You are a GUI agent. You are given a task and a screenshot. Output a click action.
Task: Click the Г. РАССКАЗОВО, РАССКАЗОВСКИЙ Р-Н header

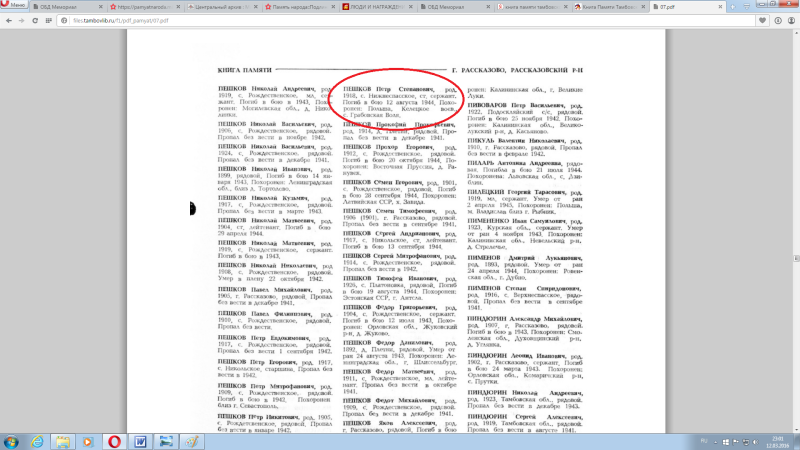pos(517,70)
